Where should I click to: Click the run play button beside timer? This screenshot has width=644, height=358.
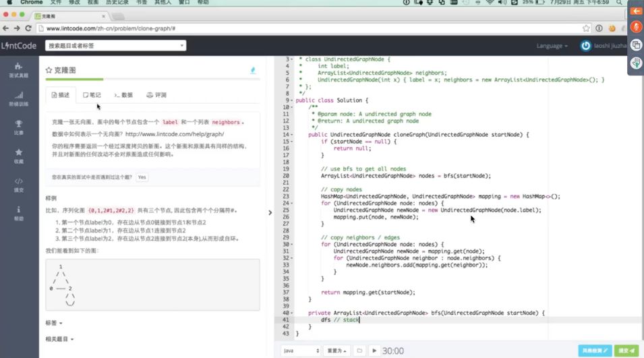[374, 351]
